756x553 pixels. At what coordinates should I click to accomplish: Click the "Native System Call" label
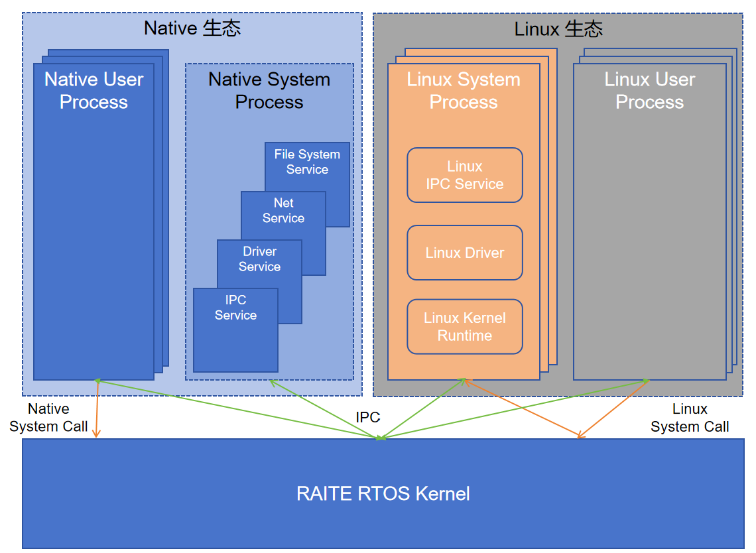[x=48, y=418]
